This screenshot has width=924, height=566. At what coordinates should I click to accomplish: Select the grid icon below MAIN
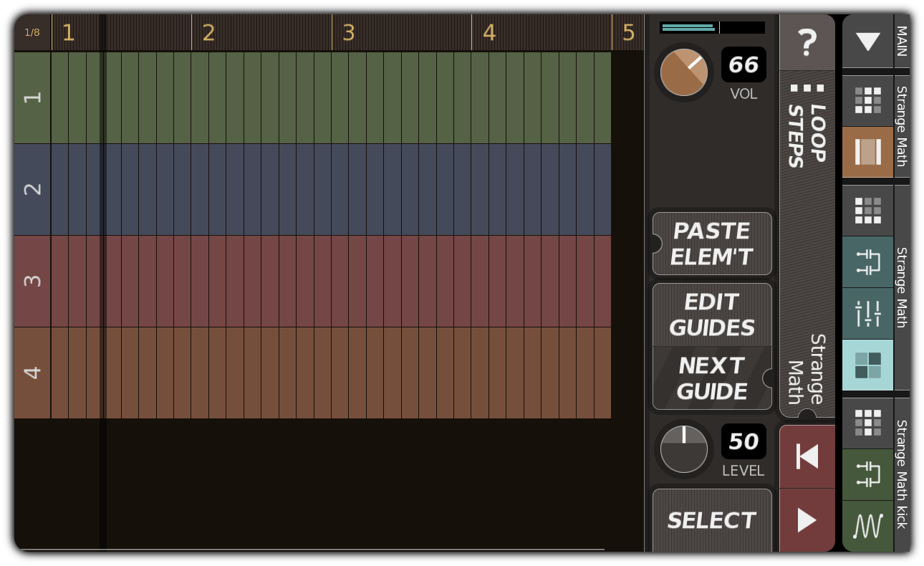pos(867,100)
